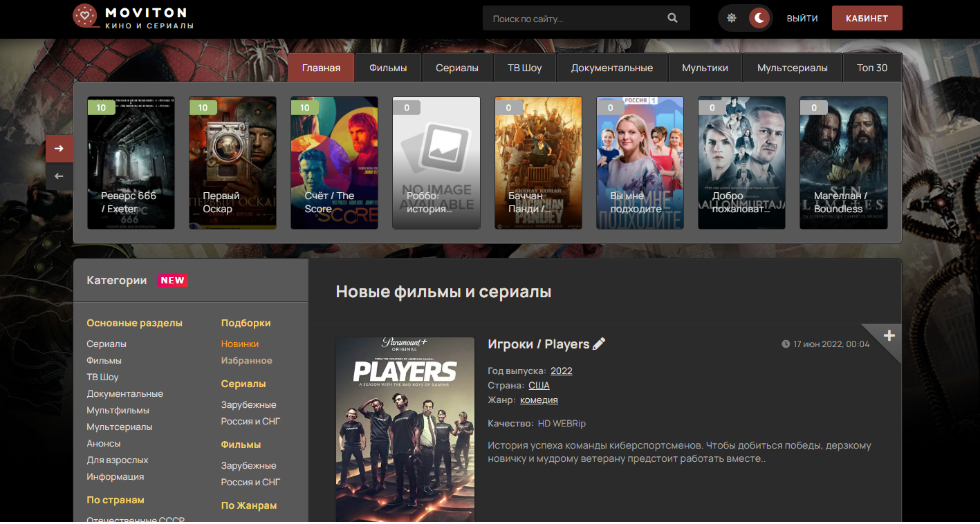Click the 2022 release year link
This screenshot has width=980, height=524.
[562, 371]
